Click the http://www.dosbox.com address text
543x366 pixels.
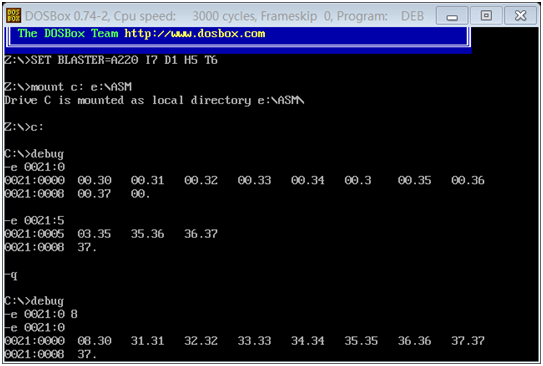[195, 34]
